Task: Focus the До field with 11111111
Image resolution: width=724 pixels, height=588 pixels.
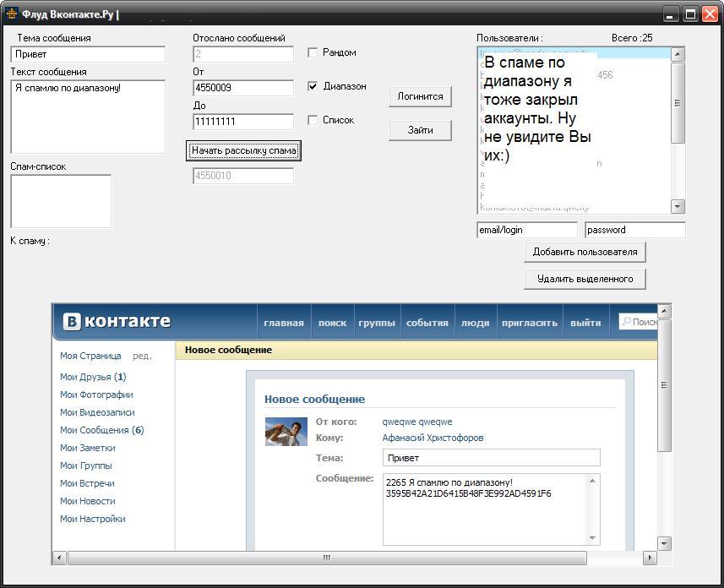Action: (243, 122)
